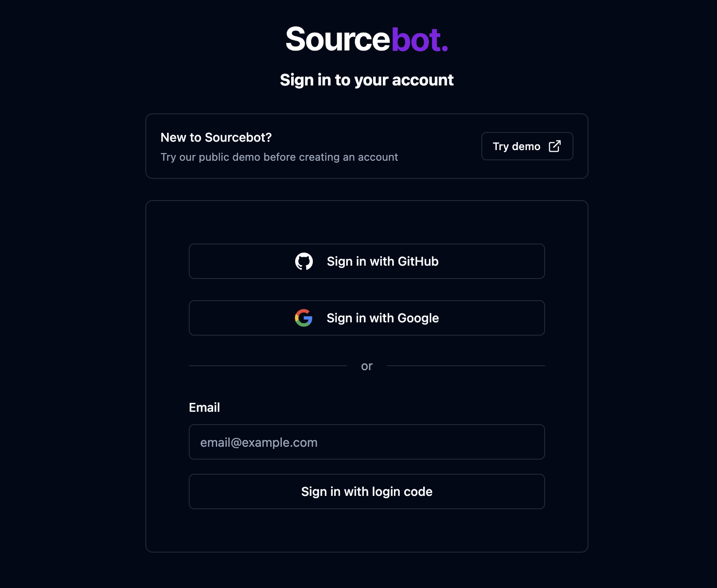Click the email@example.com placeholder text
The image size is (717, 588).
pos(259,442)
